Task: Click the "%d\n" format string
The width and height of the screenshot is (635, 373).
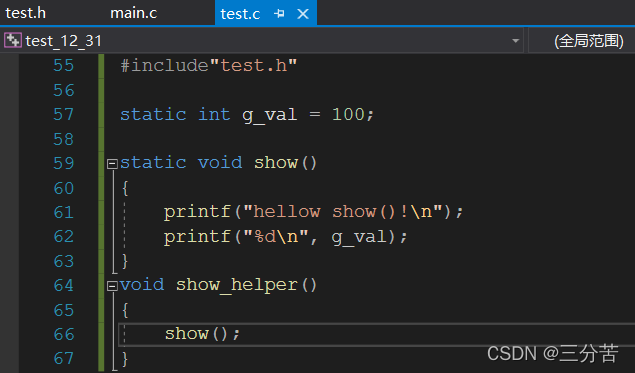Action: coord(276,236)
